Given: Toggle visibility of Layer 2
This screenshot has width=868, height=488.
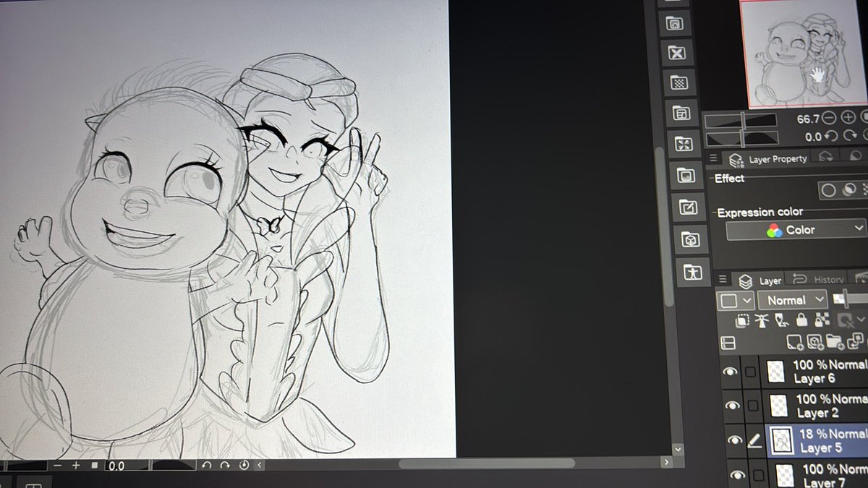Looking at the screenshot, I should click(731, 406).
